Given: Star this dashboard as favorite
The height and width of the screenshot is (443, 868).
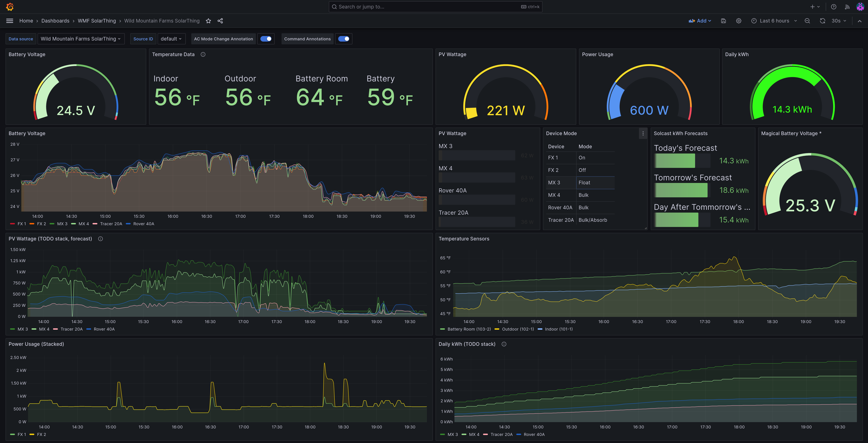Looking at the screenshot, I should click(208, 21).
